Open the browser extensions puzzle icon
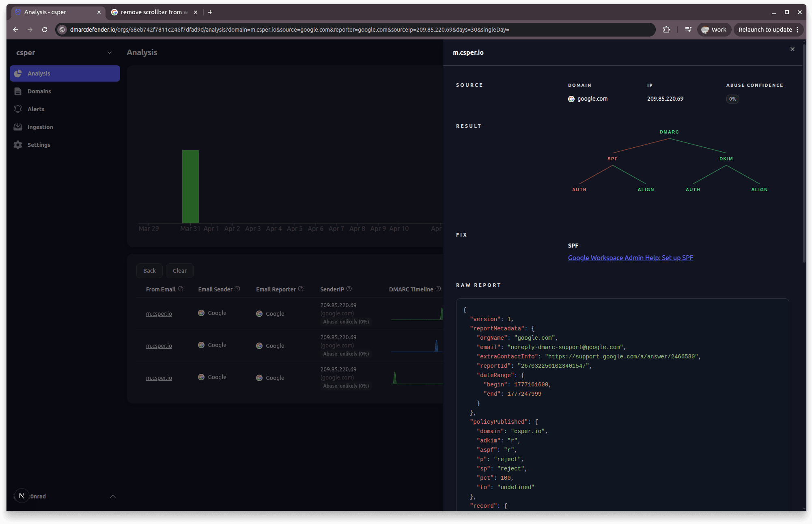The height and width of the screenshot is (524, 812). pyautogui.click(x=666, y=30)
